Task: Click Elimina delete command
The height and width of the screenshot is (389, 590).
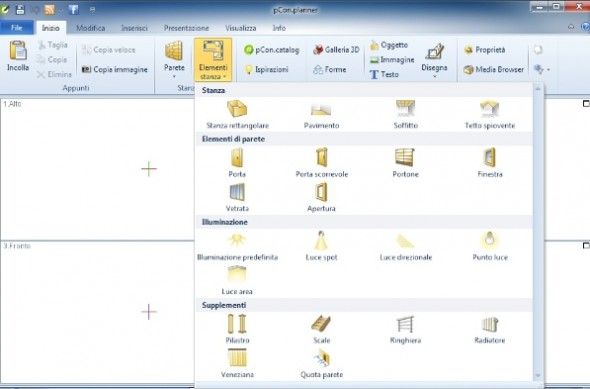Action: coord(55,74)
